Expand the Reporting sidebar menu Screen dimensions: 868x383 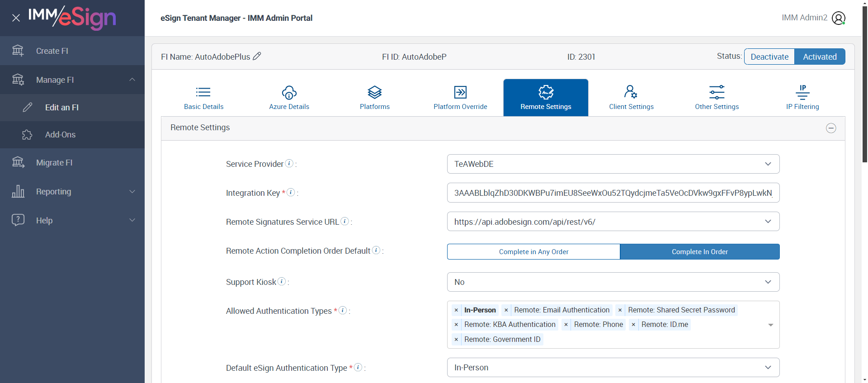(72, 192)
